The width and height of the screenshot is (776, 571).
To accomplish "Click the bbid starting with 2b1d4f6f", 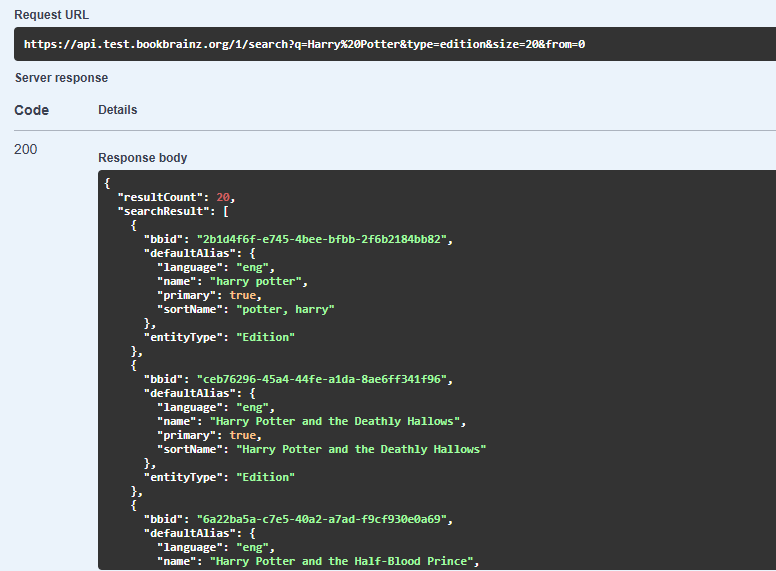I will (325, 239).
